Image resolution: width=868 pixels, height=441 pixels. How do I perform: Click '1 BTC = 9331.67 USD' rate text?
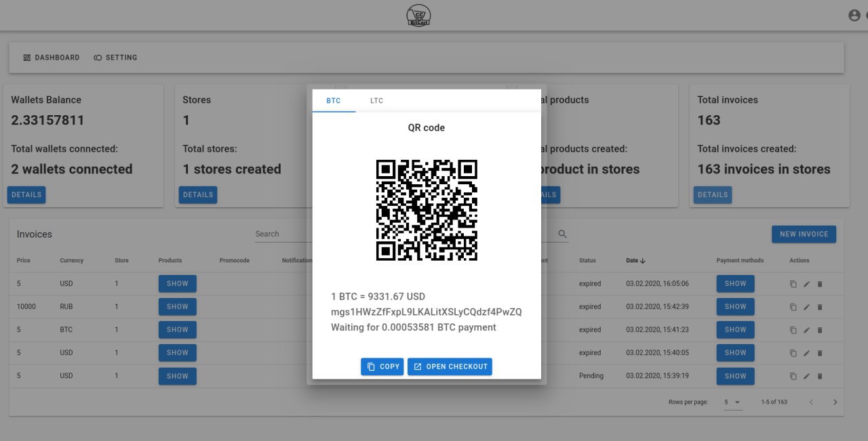point(378,297)
